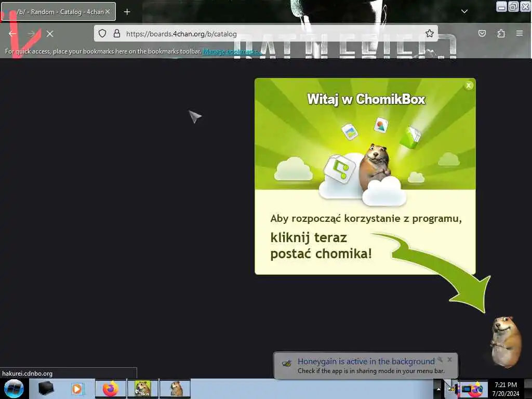Launch the media player taskbar icon
532x399 pixels.
click(77, 389)
